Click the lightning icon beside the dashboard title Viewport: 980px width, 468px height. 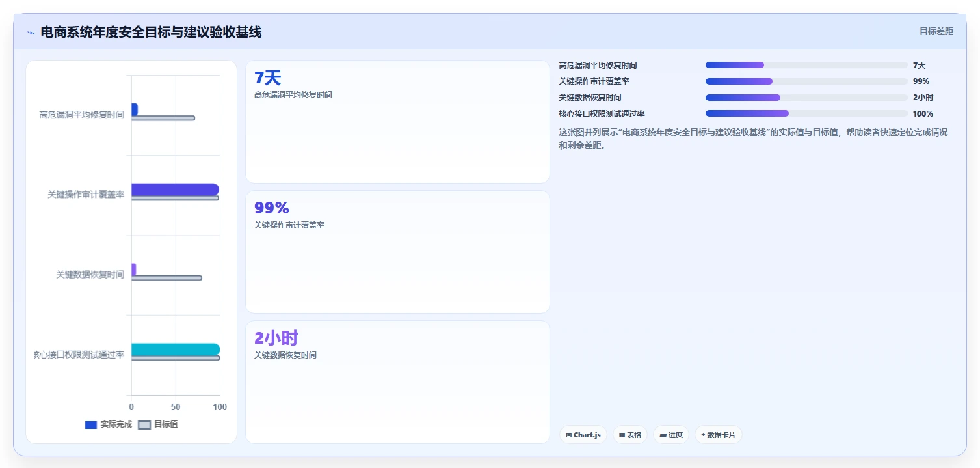[x=31, y=33]
